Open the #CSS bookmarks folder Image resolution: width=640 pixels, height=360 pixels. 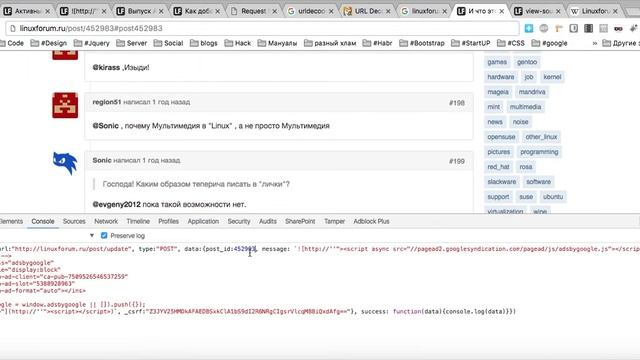[x=511, y=43]
